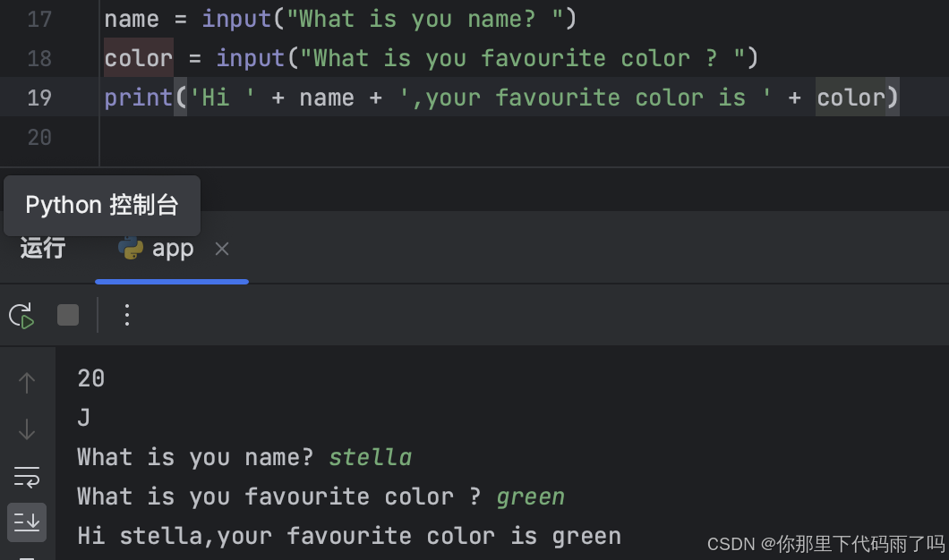Image resolution: width=949 pixels, height=560 pixels.
Task: Disable the Scroll to End toggle
Action: pyautogui.click(x=27, y=522)
